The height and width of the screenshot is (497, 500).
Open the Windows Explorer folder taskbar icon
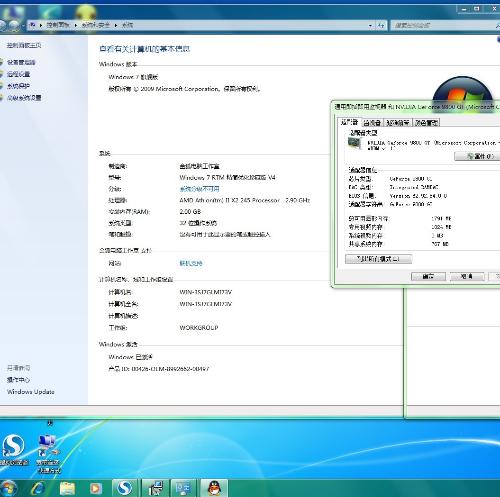click(67, 489)
